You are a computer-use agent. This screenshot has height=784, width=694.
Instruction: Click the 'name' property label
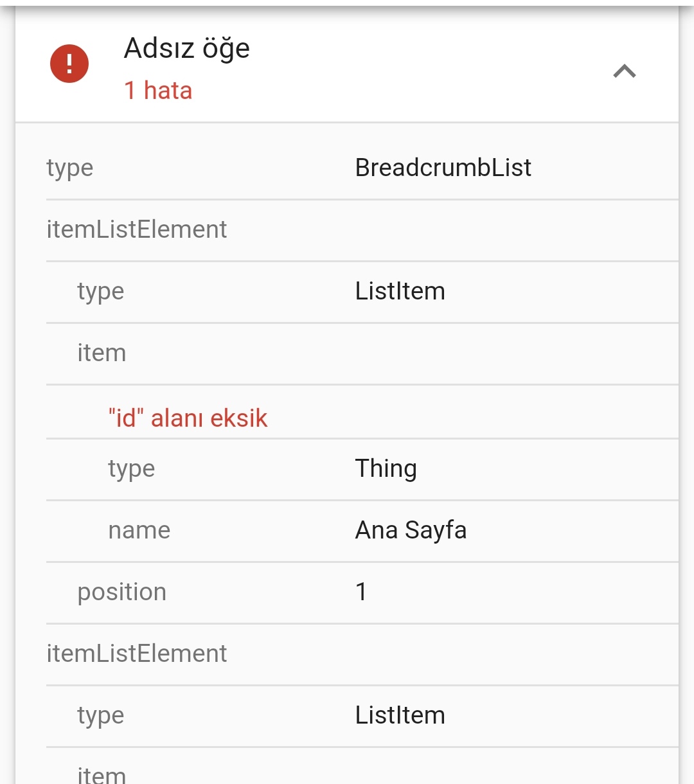(139, 530)
